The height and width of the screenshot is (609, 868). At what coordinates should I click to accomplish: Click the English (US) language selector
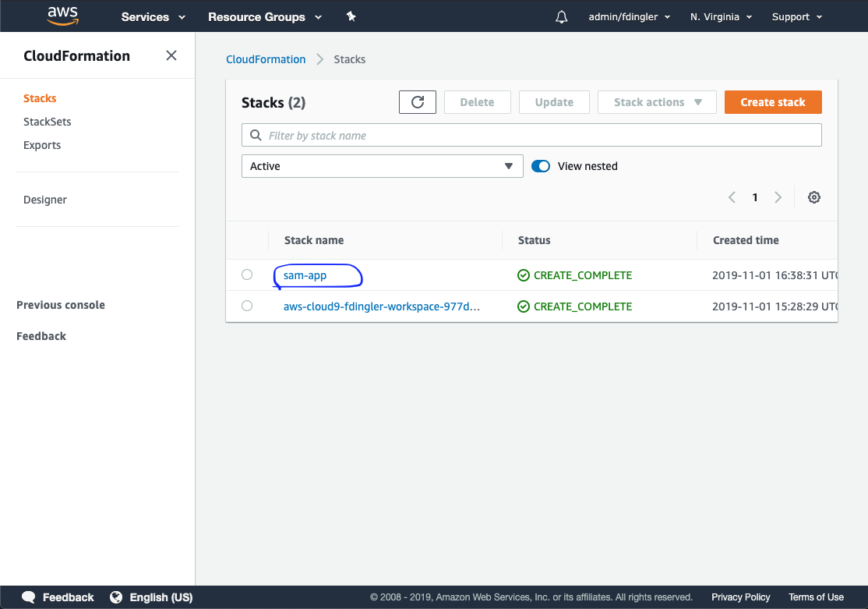pyautogui.click(x=161, y=597)
